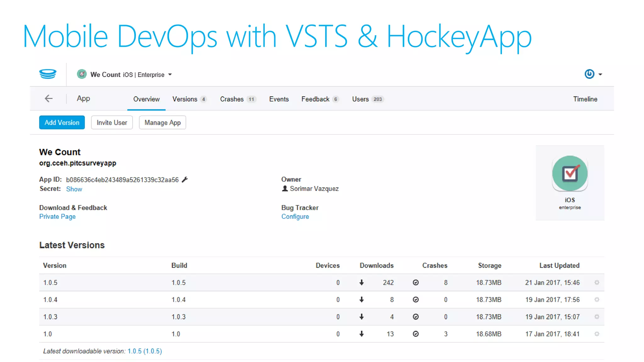This screenshot has height=362, width=644.
Task: Open the Users tab
Action: point(368,99)
